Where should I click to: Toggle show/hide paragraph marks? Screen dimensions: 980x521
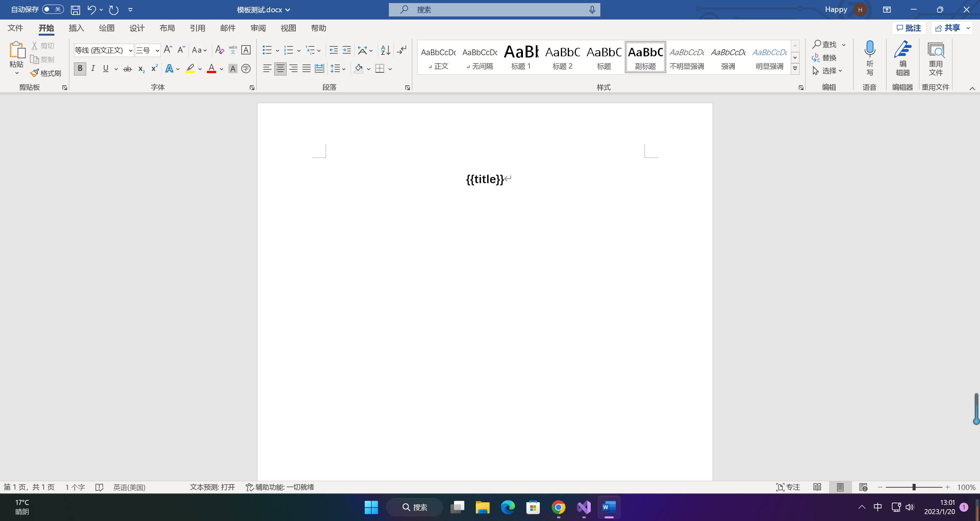[402, 50]
